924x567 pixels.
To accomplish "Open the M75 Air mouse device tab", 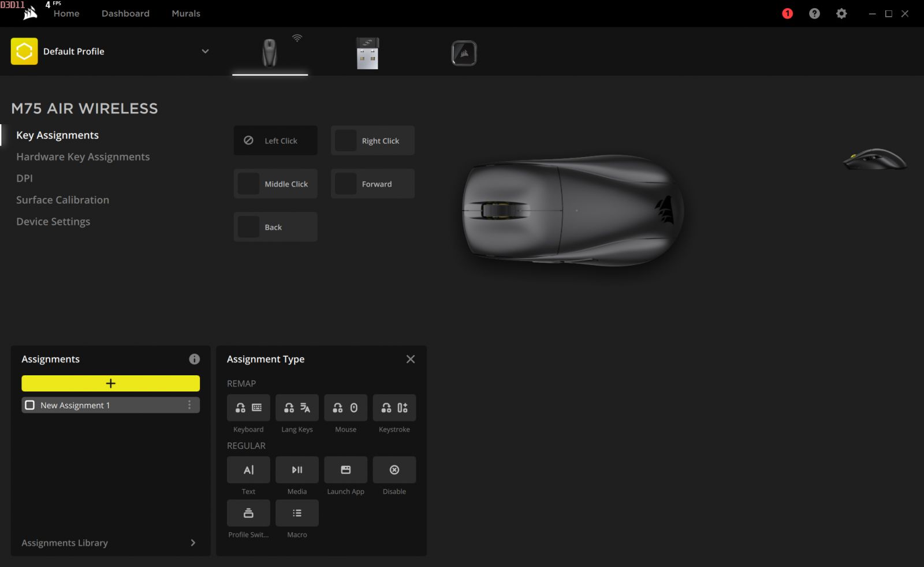I will 270,53.
